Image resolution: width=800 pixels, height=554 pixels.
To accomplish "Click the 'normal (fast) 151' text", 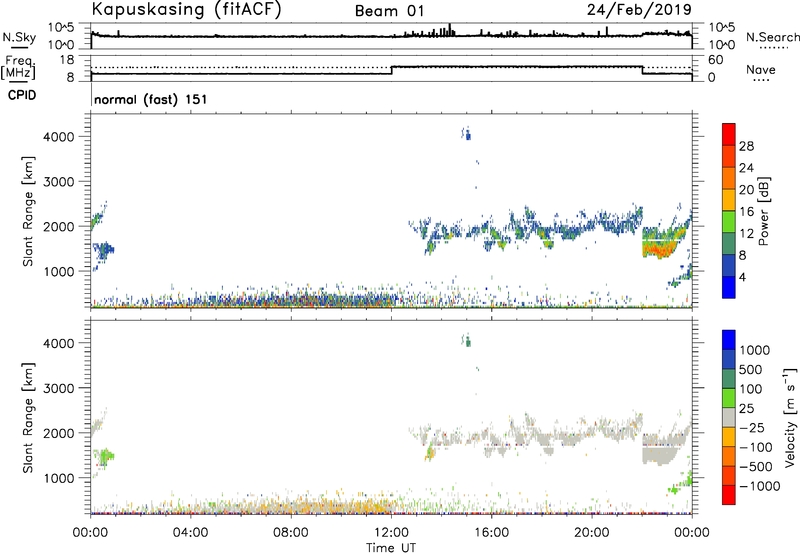I will pos(151,99).
